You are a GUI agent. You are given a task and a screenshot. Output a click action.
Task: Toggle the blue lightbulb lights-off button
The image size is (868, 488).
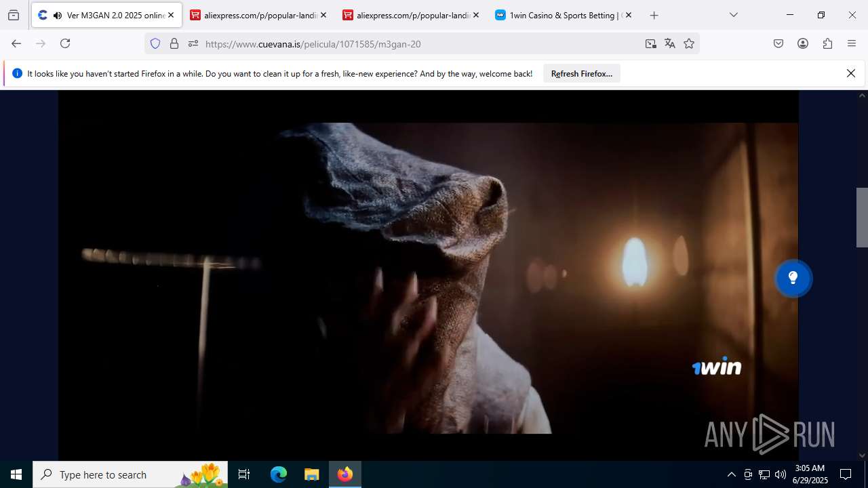[x=793, y=278]
